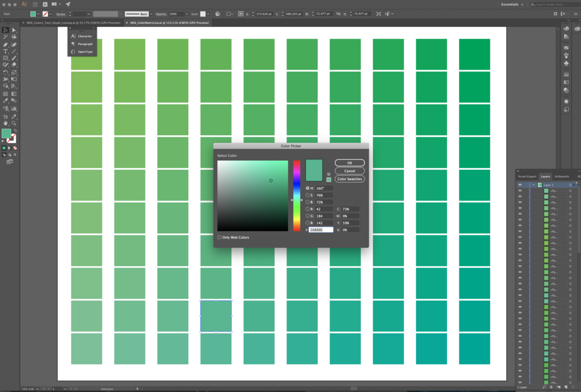The image size is (581, 392).
Task: Click locate object icon in Layers panel
Action: click(x=544, y=387)
